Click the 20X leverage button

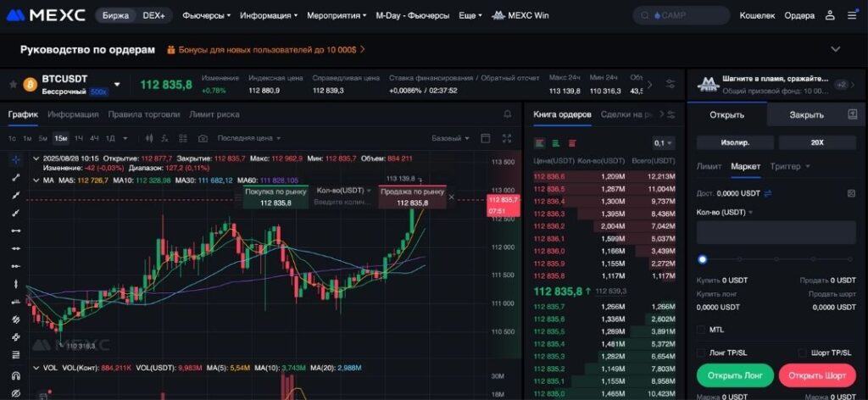point(817,142)
